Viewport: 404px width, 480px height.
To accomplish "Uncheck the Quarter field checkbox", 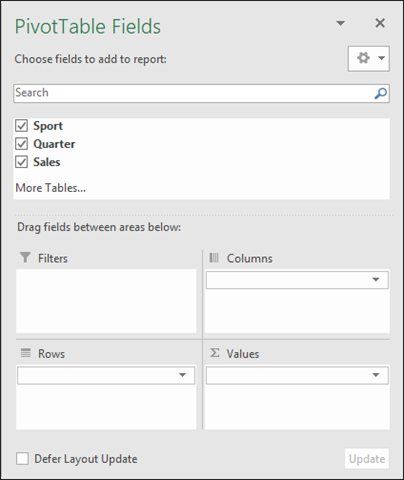I will tap(21, 144).
